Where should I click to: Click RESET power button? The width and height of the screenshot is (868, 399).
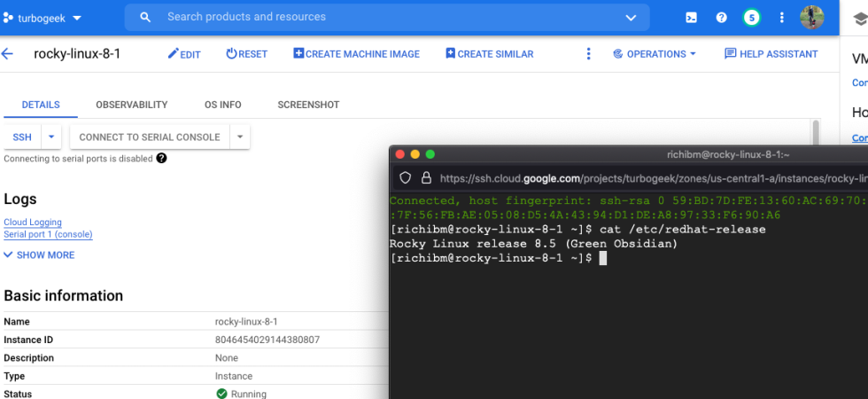tap(247, 54)
